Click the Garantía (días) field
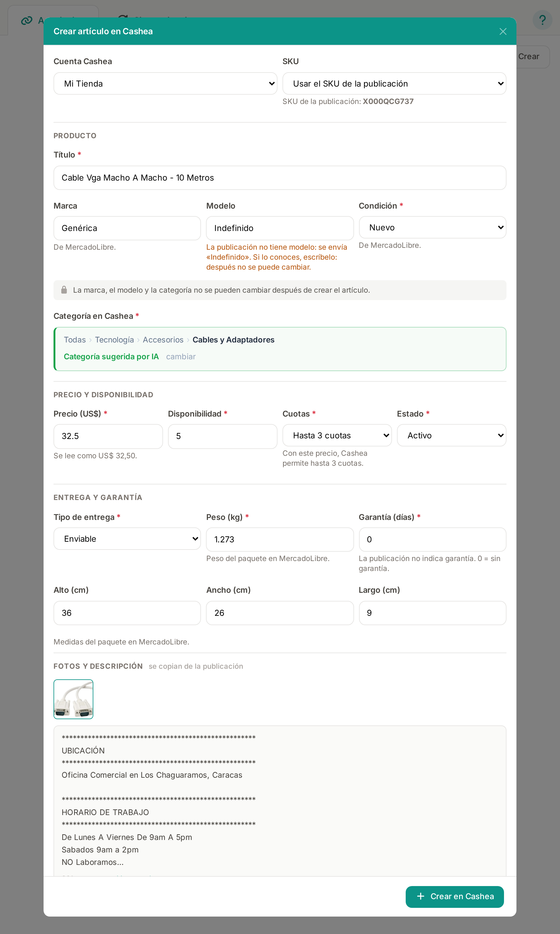Image resolution: width=560 pixels, height=934 pixels. (432, 540)
